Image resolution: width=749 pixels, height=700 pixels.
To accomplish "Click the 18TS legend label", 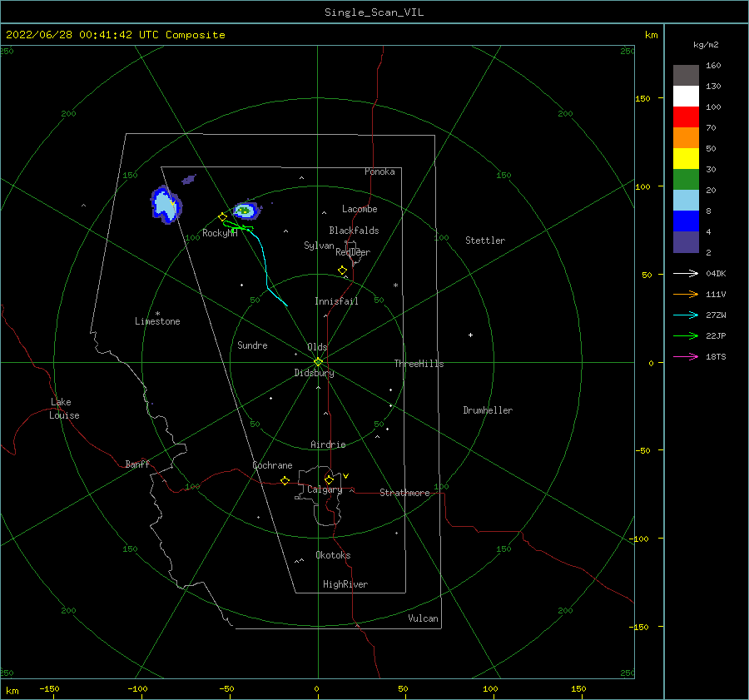I will (x=716, y=356).
